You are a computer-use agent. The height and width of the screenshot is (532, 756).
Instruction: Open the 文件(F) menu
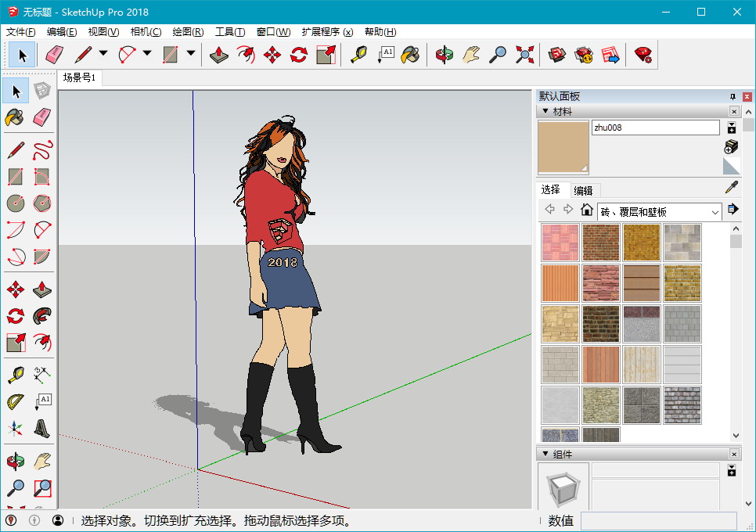[x=20, y=32]
